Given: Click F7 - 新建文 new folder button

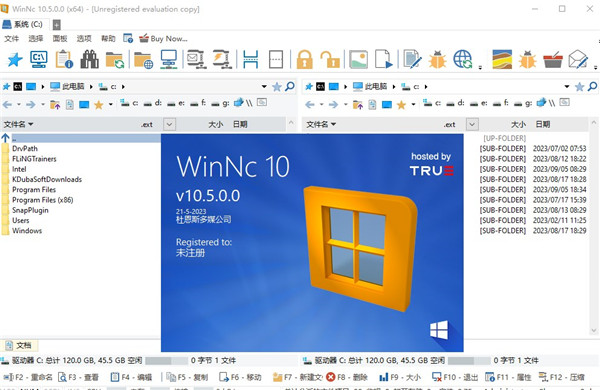Looking at the screenshot, I should point(297,377).
